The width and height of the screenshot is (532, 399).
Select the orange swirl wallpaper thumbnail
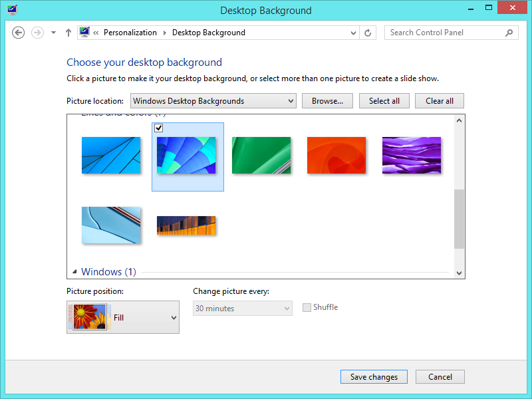336,156
